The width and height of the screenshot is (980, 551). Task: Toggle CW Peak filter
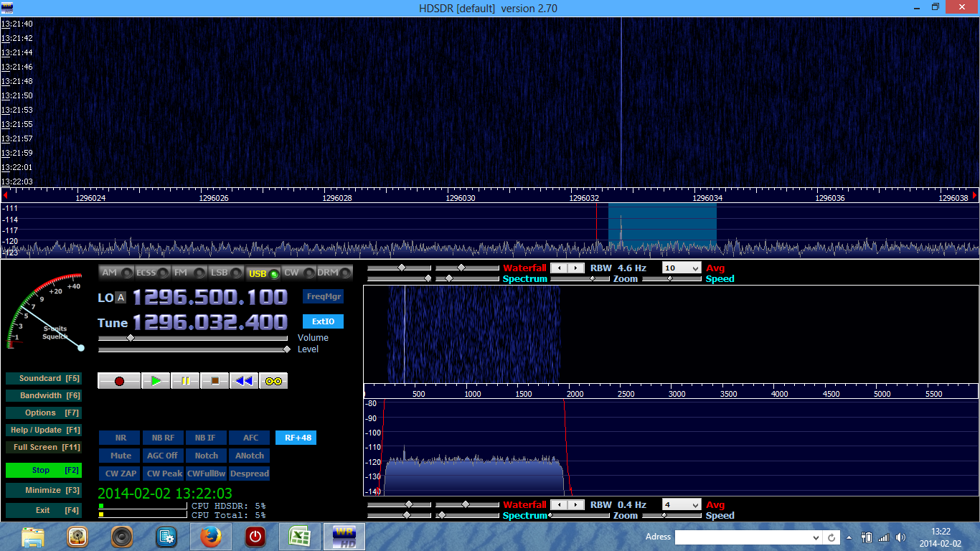click(x=163, y=474)
